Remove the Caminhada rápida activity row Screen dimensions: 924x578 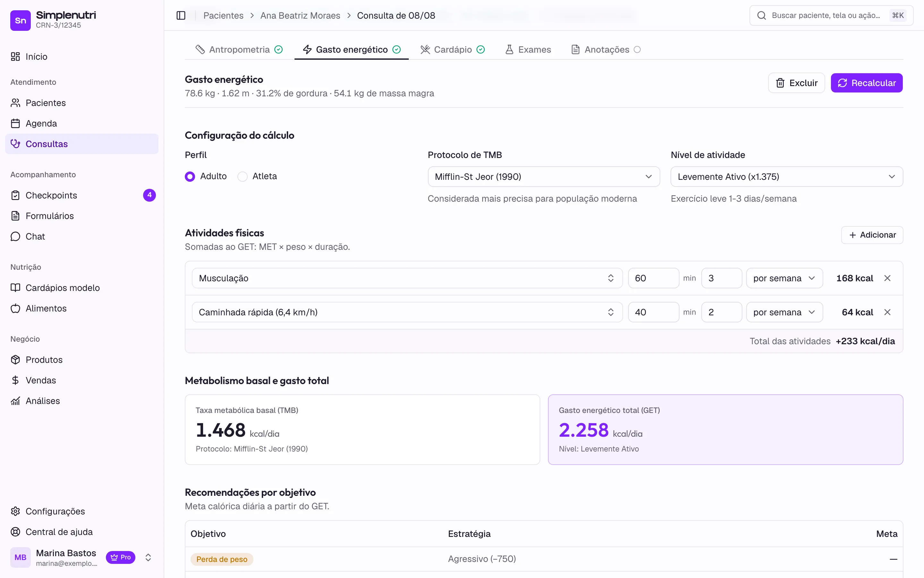(x=887, y=312)
